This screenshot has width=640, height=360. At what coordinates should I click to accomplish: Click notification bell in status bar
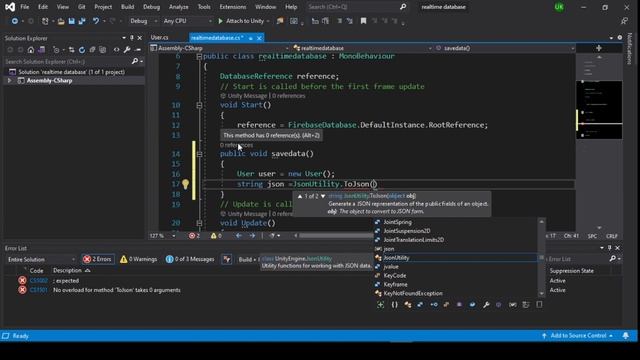625,336
